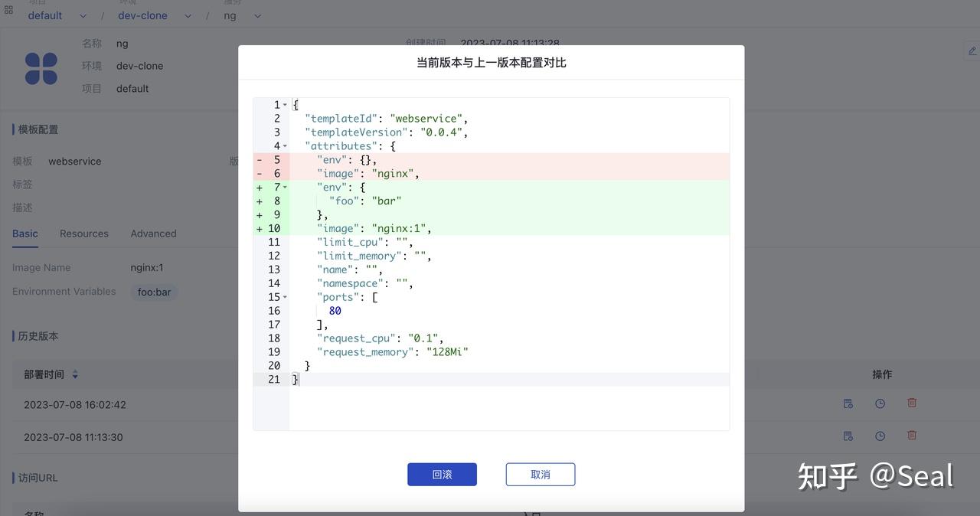Click the rollback icon for version 2023-07-08 16:02:42
980x516 pixels.
pos(848,403)
